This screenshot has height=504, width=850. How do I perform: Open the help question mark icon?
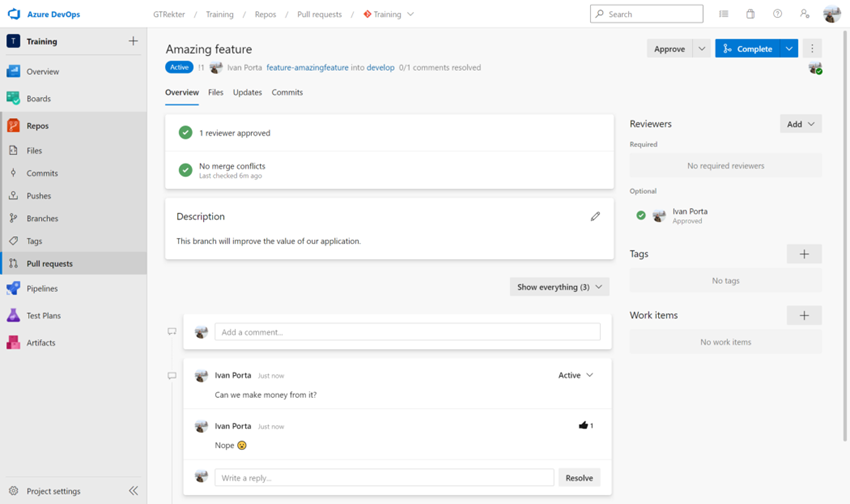(777, 14)
